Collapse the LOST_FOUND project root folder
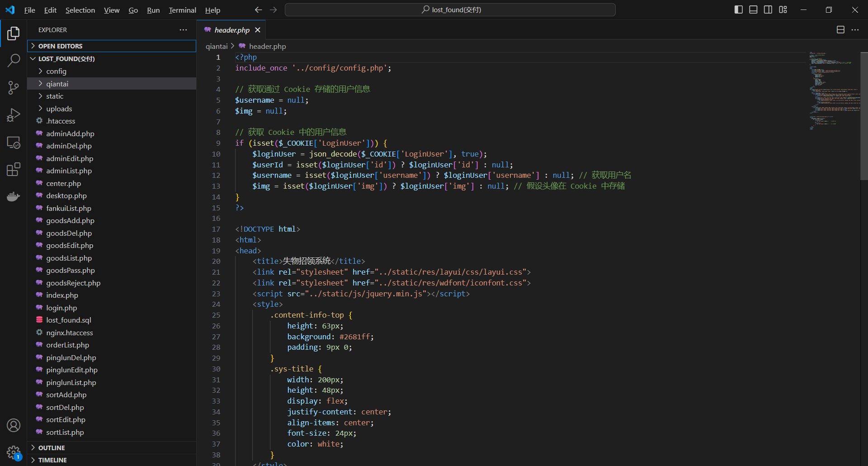Image resolution: width=868 pixels, height=466 pixels. pyautogui.click(x=112, y=59)
